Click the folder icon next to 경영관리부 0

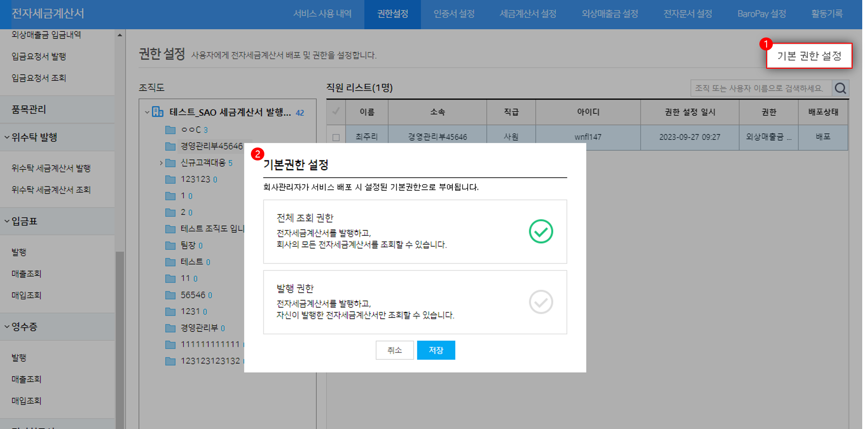[x=170, y=328]
